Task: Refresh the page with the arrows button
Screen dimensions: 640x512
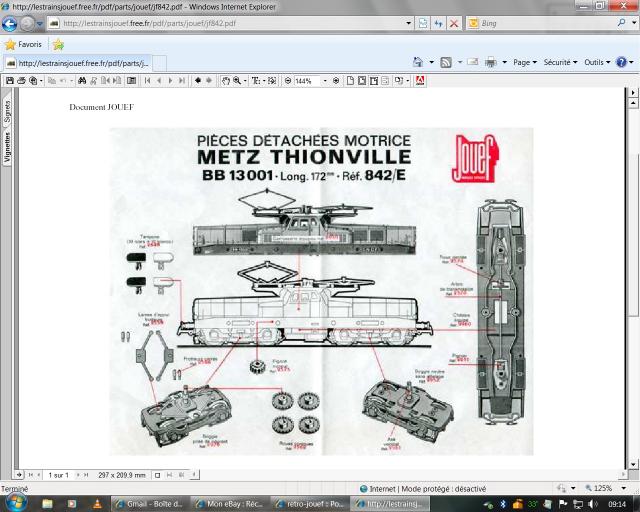Action: 439,23
